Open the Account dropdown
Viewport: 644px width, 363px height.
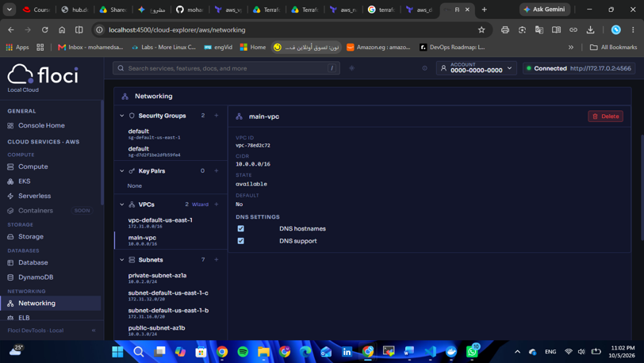point(476,68)
